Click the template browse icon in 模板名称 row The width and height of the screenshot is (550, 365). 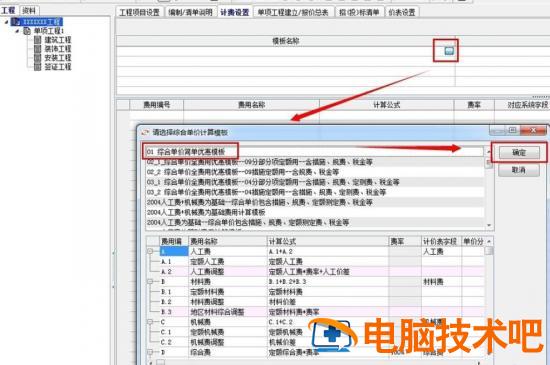pos(449,51)
